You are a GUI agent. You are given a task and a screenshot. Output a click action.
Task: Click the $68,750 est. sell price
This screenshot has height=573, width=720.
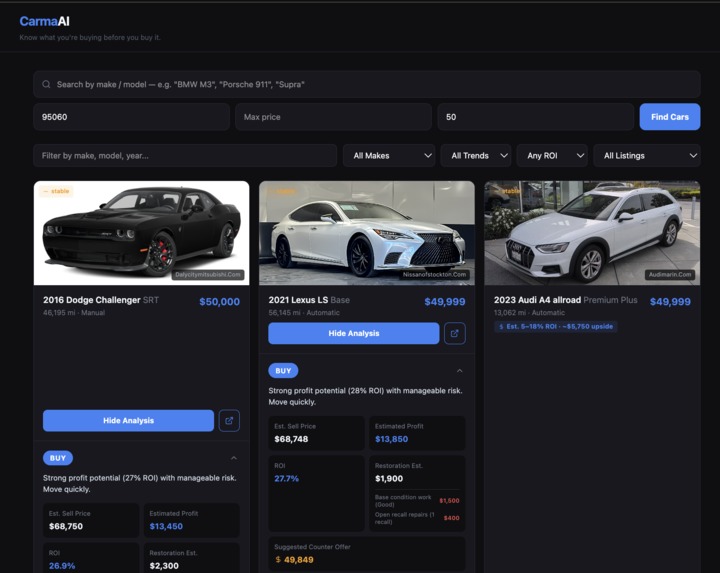66,526
